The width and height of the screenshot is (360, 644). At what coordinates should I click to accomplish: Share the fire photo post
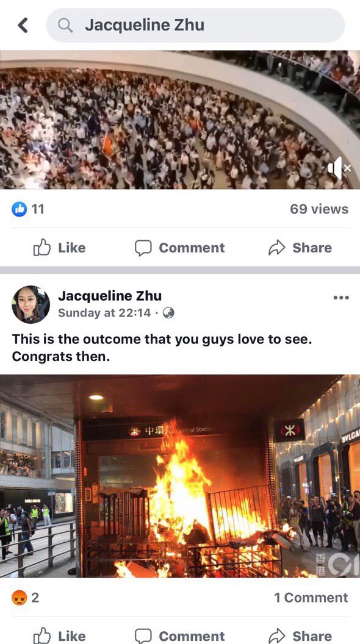tap(300, 635)
